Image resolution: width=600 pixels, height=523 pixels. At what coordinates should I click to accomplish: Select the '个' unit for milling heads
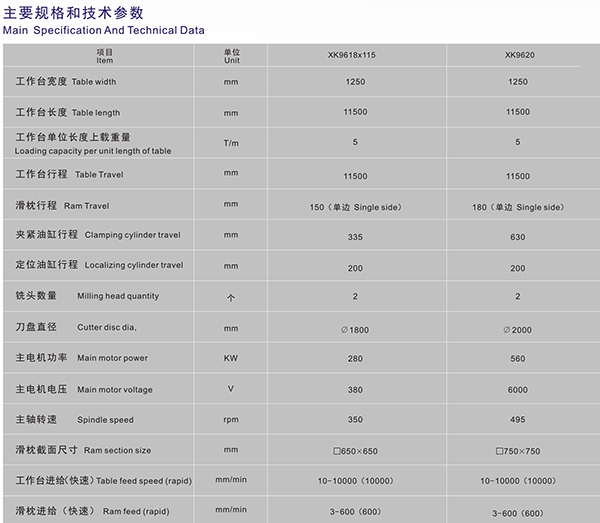pyautogui.click(x=231, y=298)
